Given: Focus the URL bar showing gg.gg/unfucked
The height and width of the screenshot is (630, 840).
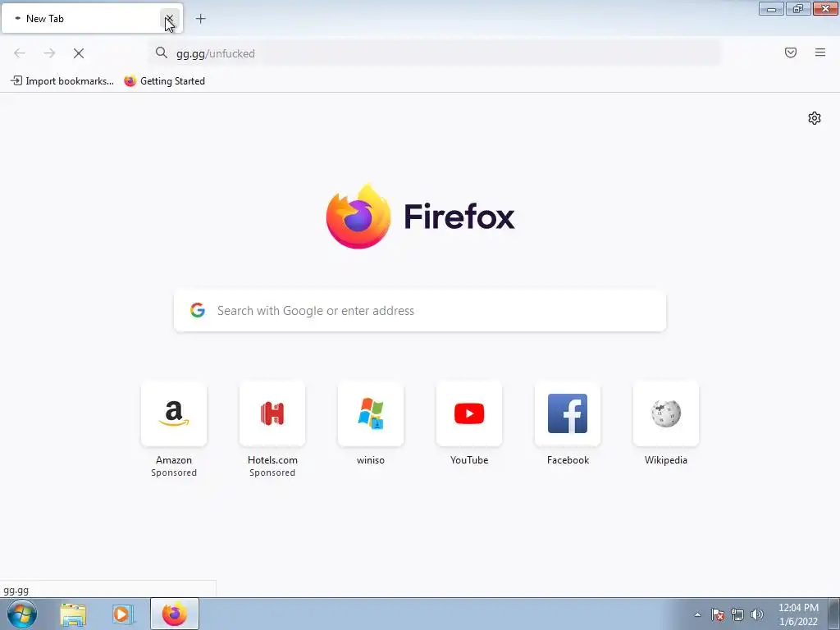Looking at the screenshot, I should point(435,53).
